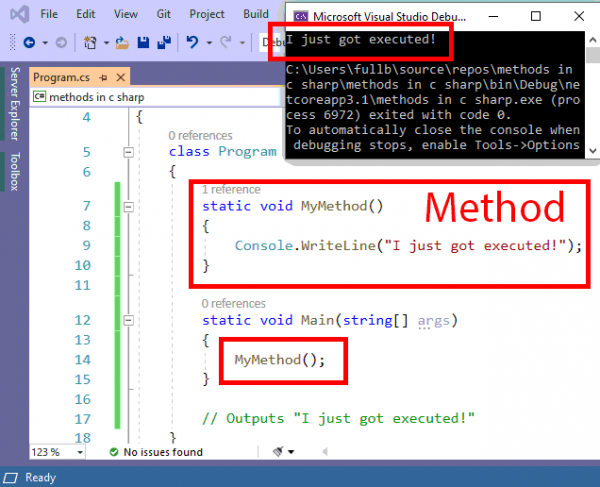Click the Navigate Backward arrow icon

[x=28, y=43]
